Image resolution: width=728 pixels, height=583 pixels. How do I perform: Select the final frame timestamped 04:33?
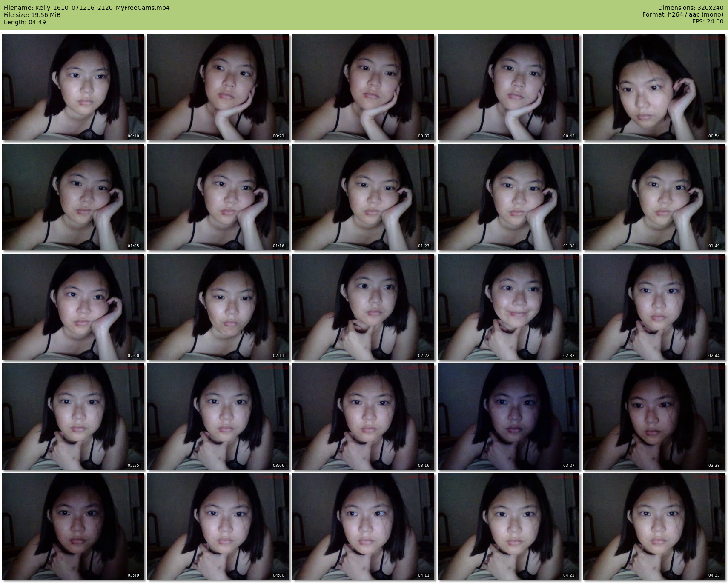654,526
